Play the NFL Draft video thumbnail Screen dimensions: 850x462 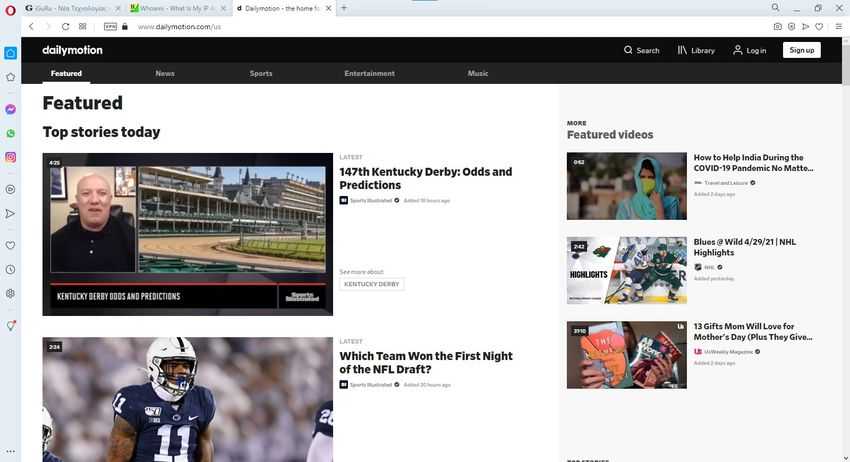(188, 400)
